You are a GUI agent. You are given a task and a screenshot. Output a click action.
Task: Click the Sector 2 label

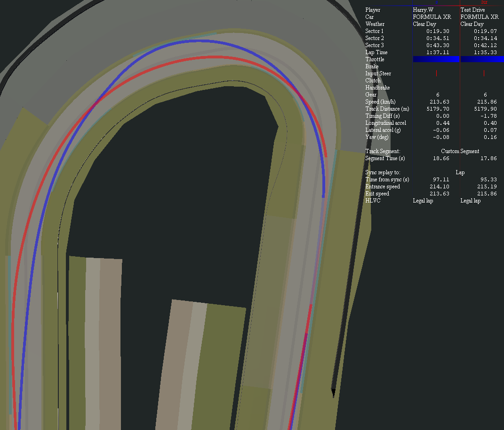click(375, 38)
